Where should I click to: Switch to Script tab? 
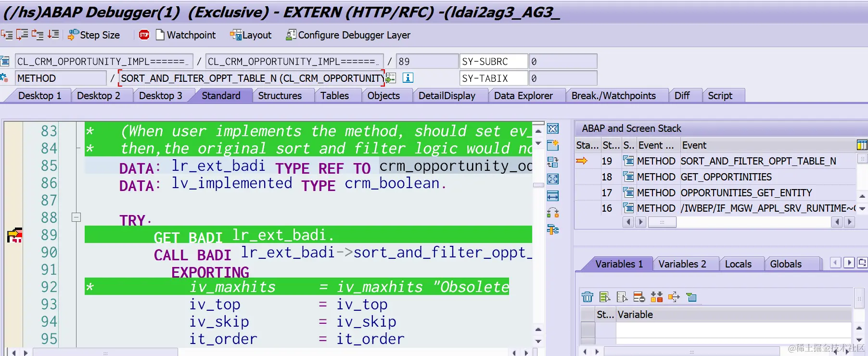(720, 95)
